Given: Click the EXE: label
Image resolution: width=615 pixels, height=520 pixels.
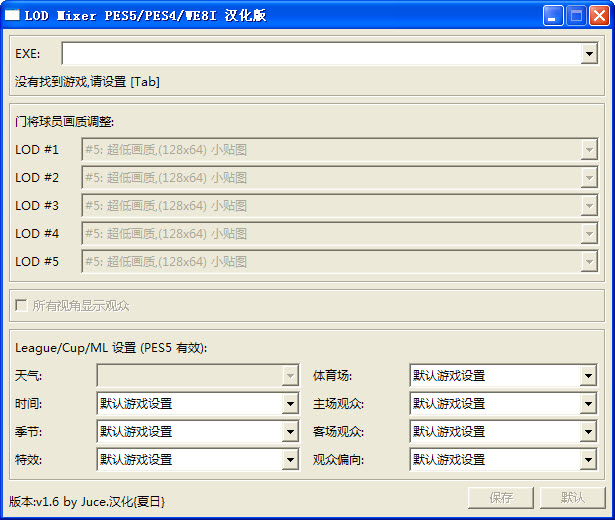Looking at the screenshot, I should click(27, 53).
